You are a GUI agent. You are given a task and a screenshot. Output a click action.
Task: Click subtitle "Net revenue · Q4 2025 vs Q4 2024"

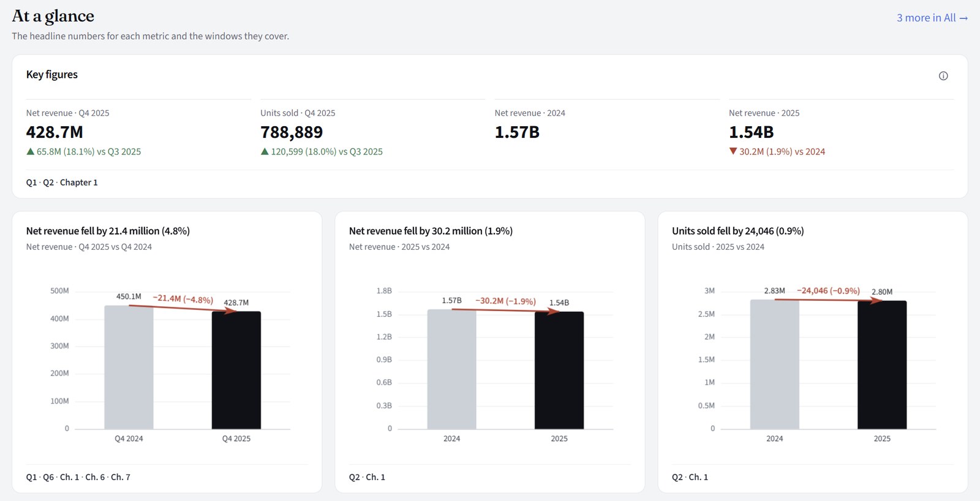tap(89, 247)
